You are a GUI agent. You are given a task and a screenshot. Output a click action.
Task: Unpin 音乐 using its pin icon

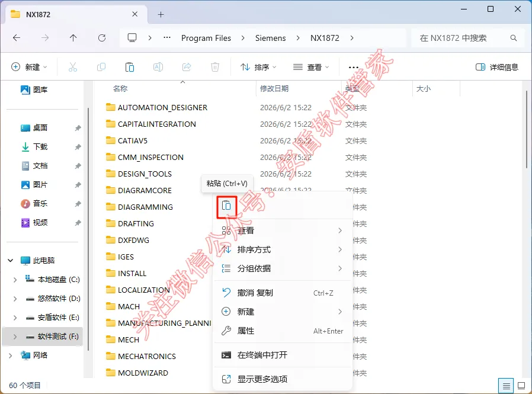(x=78, y=204)
